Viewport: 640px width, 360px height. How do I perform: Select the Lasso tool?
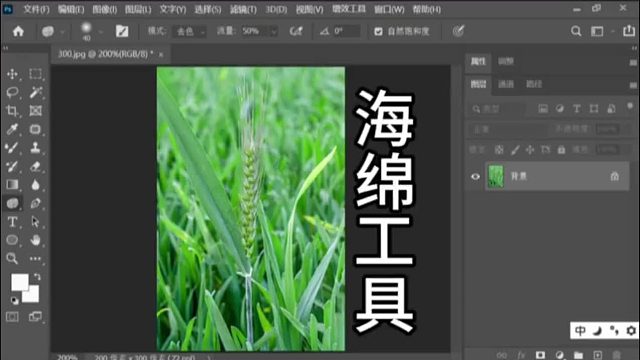point(12,92)
